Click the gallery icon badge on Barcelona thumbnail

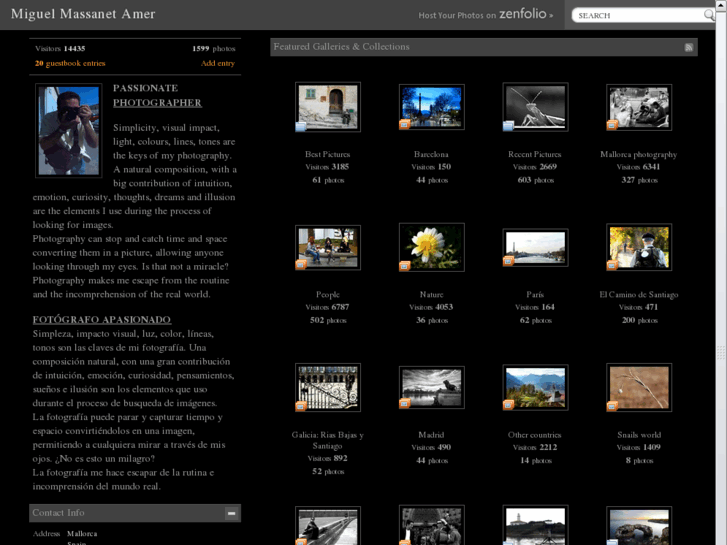404,124
